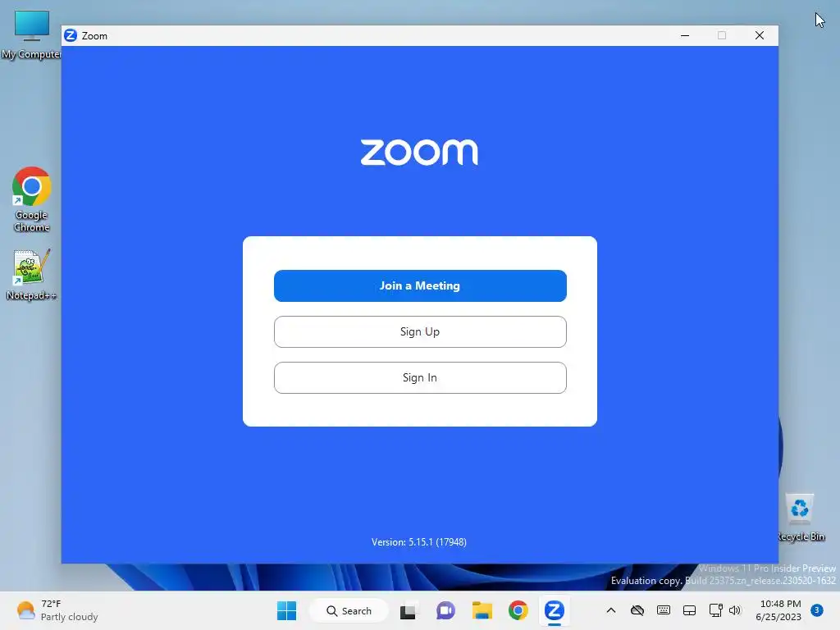Image resolution: width=840 pixels, height=630 pixels.
Task: Close the Zoom window
Action: coord(760,35)
